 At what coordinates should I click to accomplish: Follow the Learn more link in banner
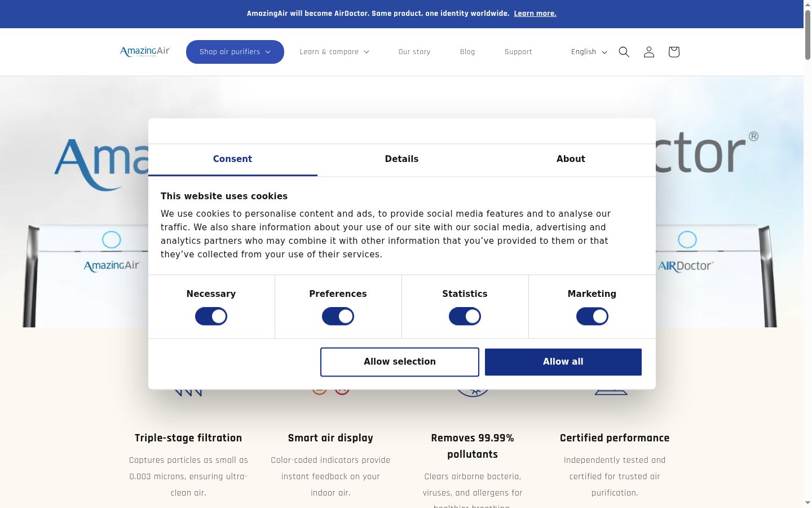(x=535, y=14)
